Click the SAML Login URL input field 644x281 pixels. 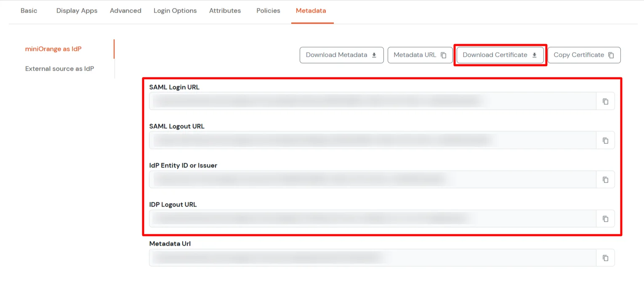373,101
